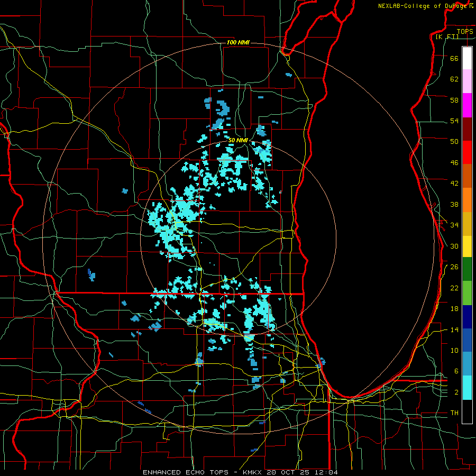
Task: Click the legend value '66'
Action: point(454,58)
